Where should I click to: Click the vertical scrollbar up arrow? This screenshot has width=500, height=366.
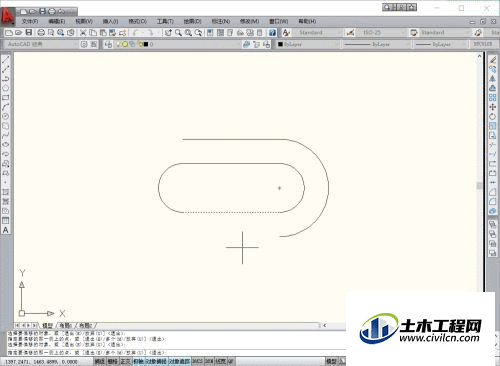coord(480,56)
